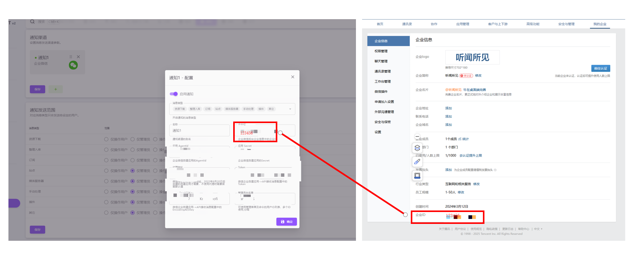Add a new notification channel with plus
644x263 pixels.
click(x=56, y=89)
